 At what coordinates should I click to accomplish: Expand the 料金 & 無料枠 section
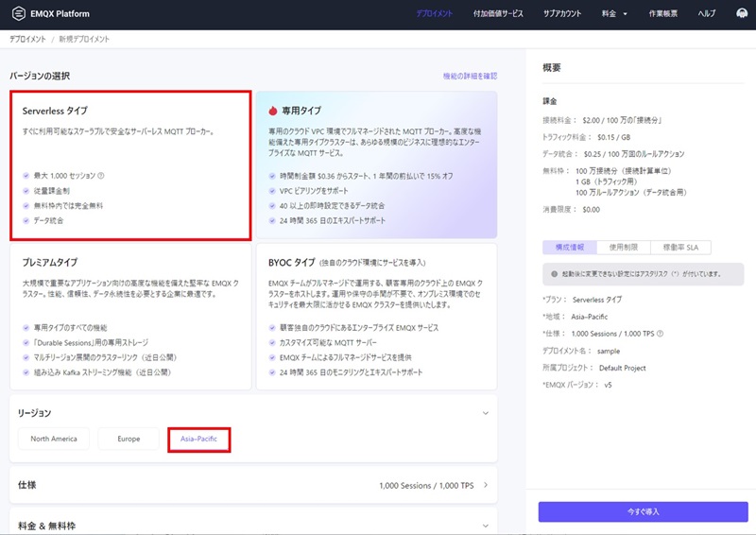pos(486,526)
